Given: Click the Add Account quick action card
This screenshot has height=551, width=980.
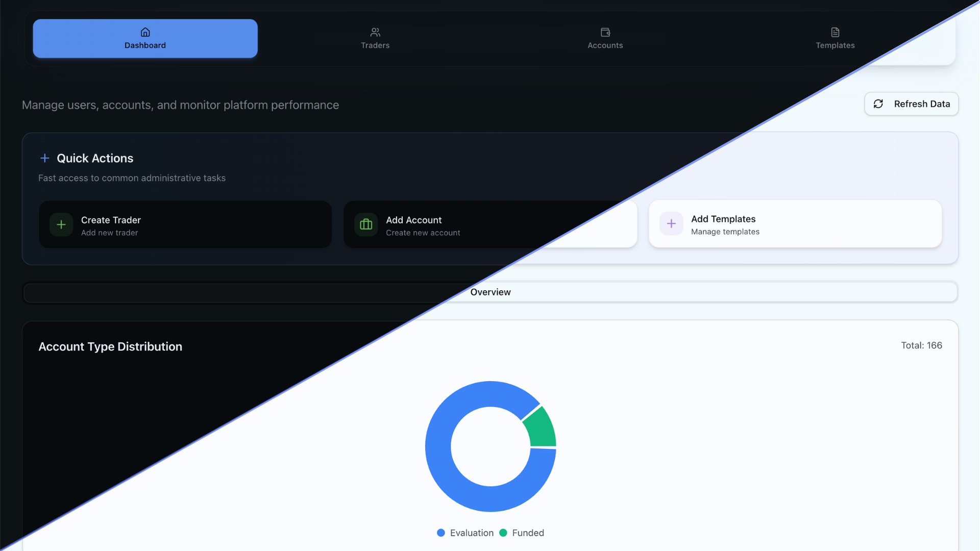Looking at the screenshot, I should coord(490,224).
